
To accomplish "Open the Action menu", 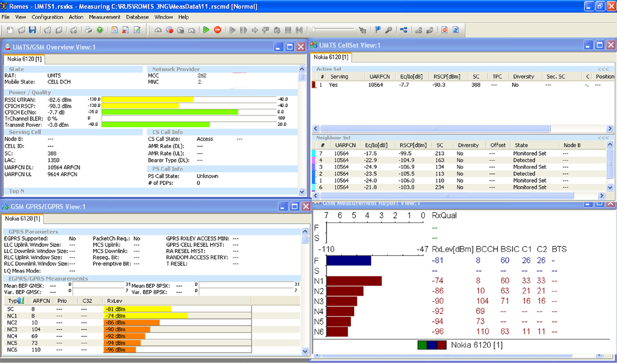I will coord(76,17).
